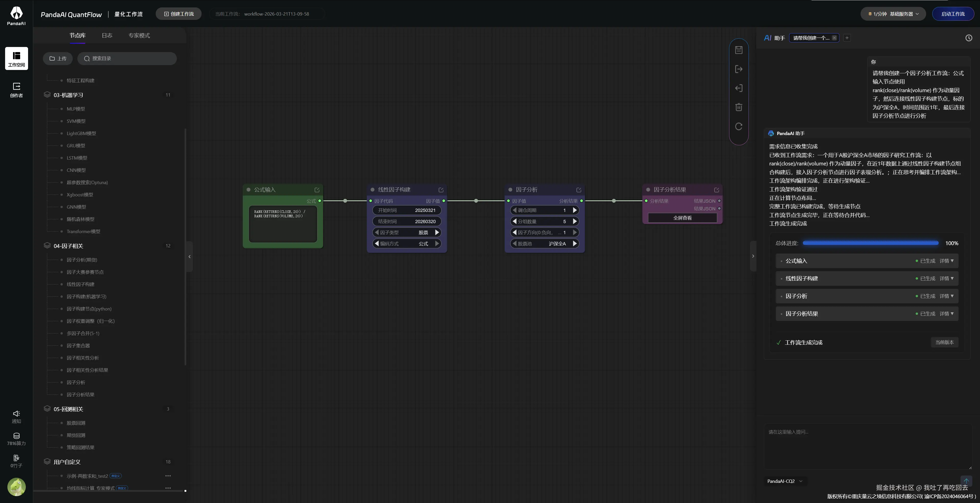
Task: Toggle status dot on 因子分析 node
Action: click(510, 190)
